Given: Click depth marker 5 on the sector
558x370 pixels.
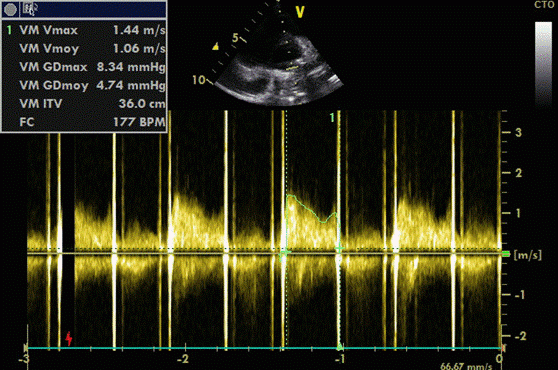Looking at the screenshot, I should (x=235, y=37).
